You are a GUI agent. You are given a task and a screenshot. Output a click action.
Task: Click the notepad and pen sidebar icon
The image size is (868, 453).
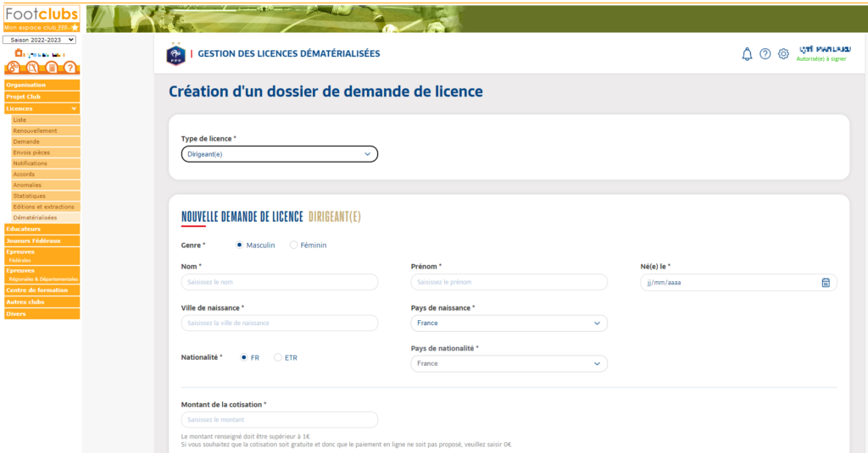(x=32, y=68)
